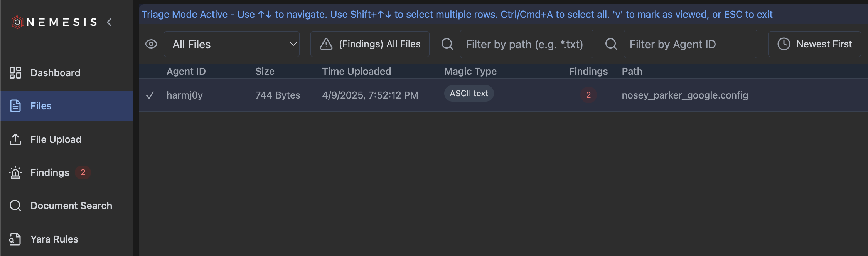Click inside the Filter by Agent ID field
Viewport: 868px width, 256px height.
pos(690,44)
